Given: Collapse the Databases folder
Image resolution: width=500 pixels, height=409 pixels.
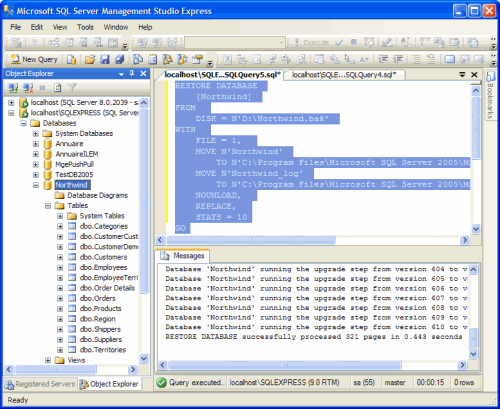Looking at the screenshot, I should 23,123.
